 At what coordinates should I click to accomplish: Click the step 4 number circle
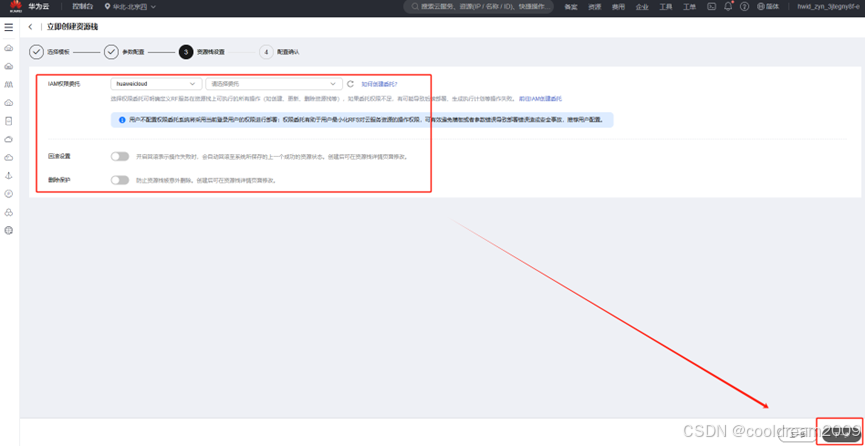point(266,52)
